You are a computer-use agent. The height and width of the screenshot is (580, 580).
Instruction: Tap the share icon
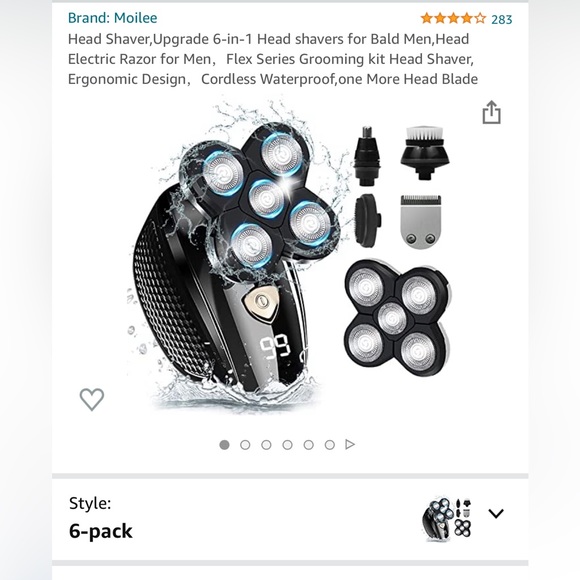pos(491,112)
